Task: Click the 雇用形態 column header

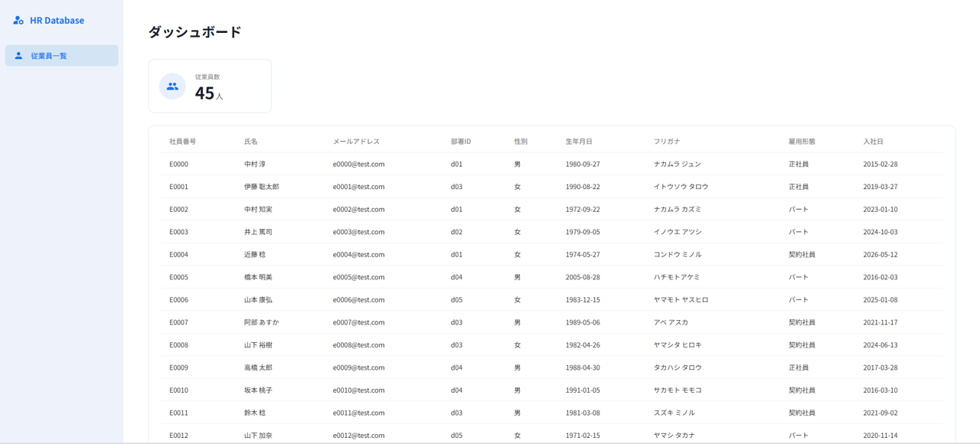Action: (x=802, y=142)
